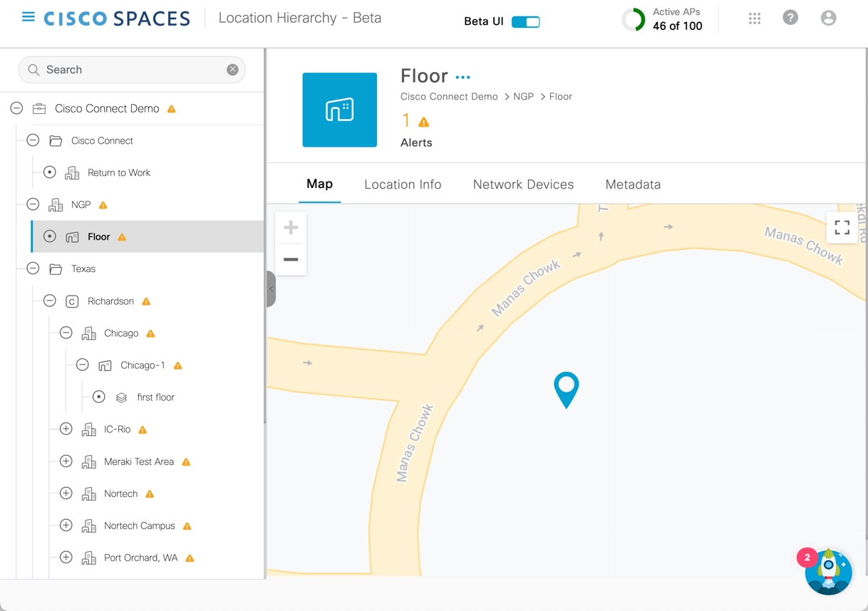Click the warning icon beside Cisco Connect Demo
This screenshot has width=868, height=611.
pyautogui.click(x=171, y=109)
